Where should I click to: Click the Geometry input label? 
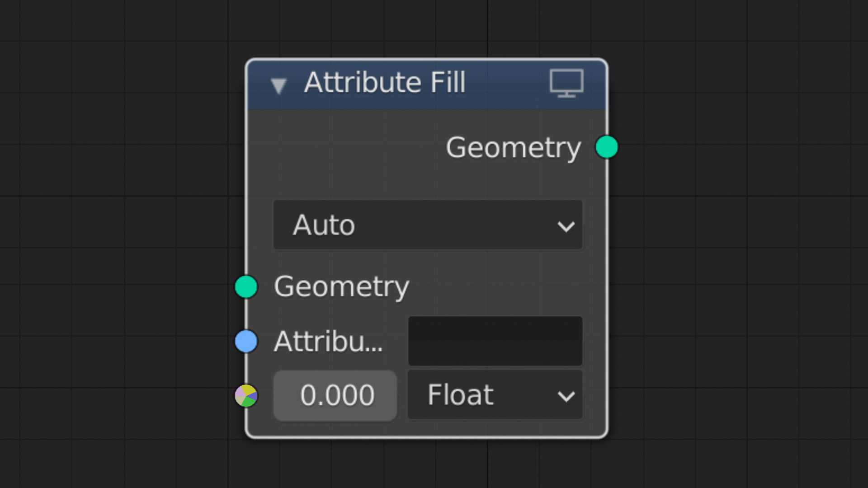point(341,287)
